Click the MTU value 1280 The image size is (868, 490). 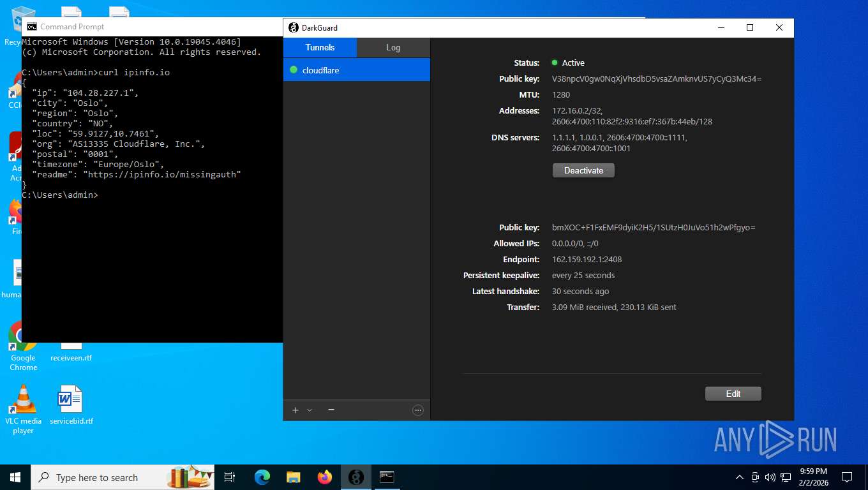(561, 94)
